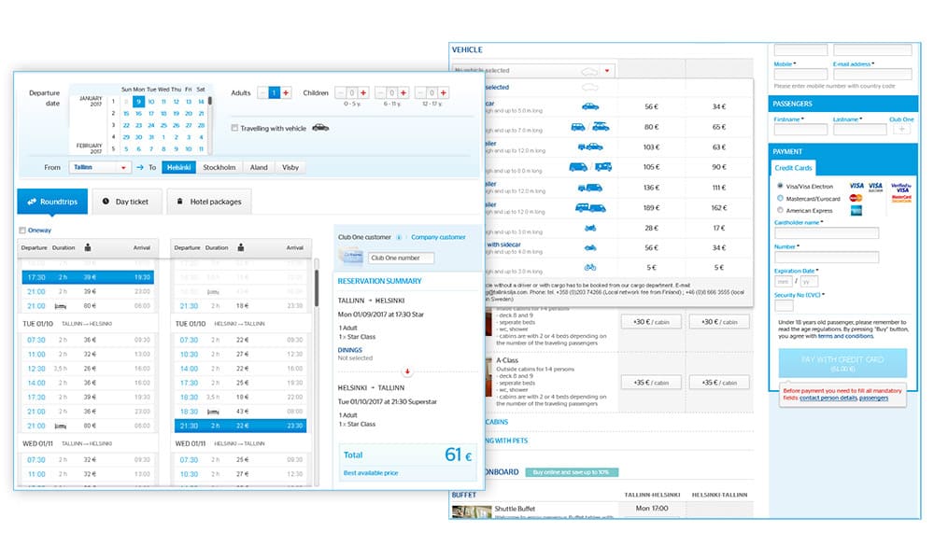Select the American Express radio button

[780, 210]
